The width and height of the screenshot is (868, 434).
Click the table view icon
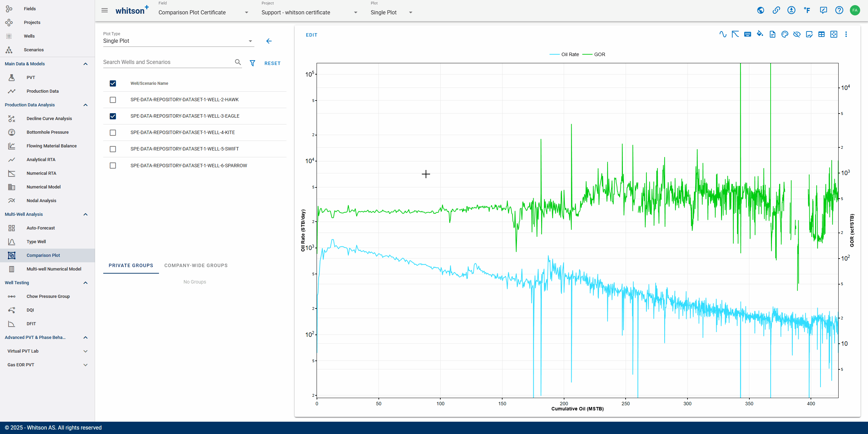[x=822, y=34]
